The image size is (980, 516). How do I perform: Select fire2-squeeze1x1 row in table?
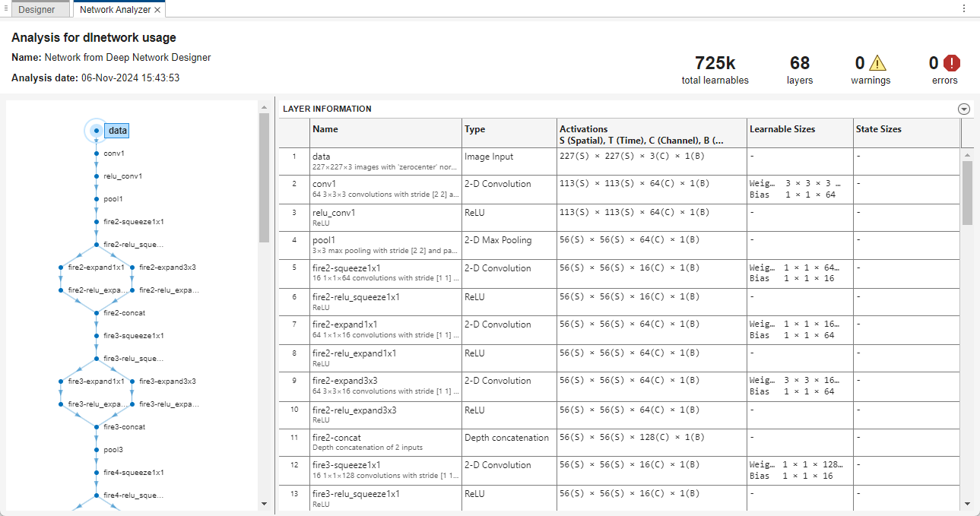[620, 274]
